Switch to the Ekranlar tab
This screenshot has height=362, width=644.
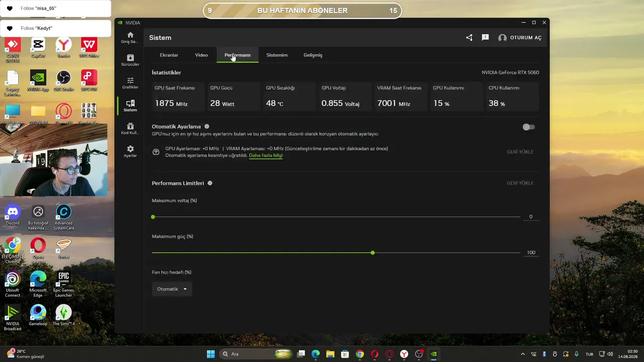tap(169, 55)
